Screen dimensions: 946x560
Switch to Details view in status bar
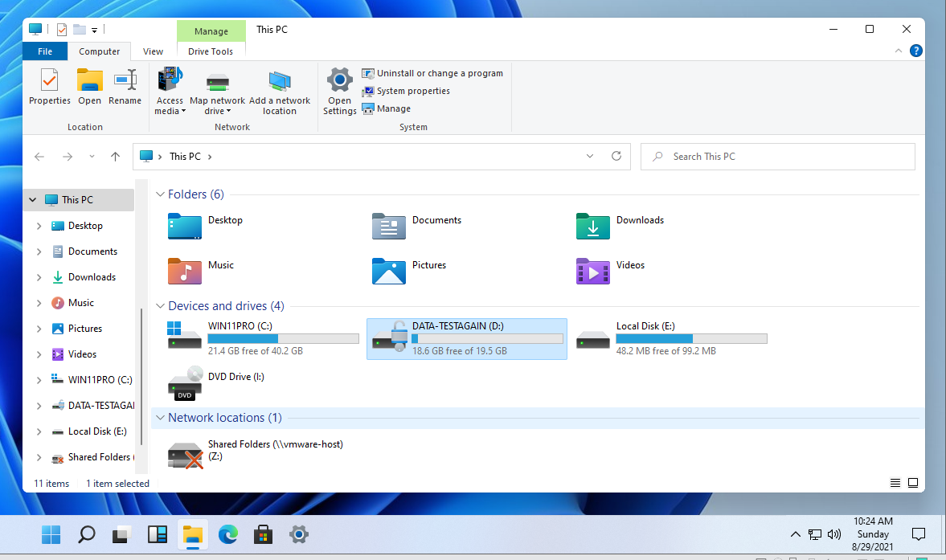895,483
